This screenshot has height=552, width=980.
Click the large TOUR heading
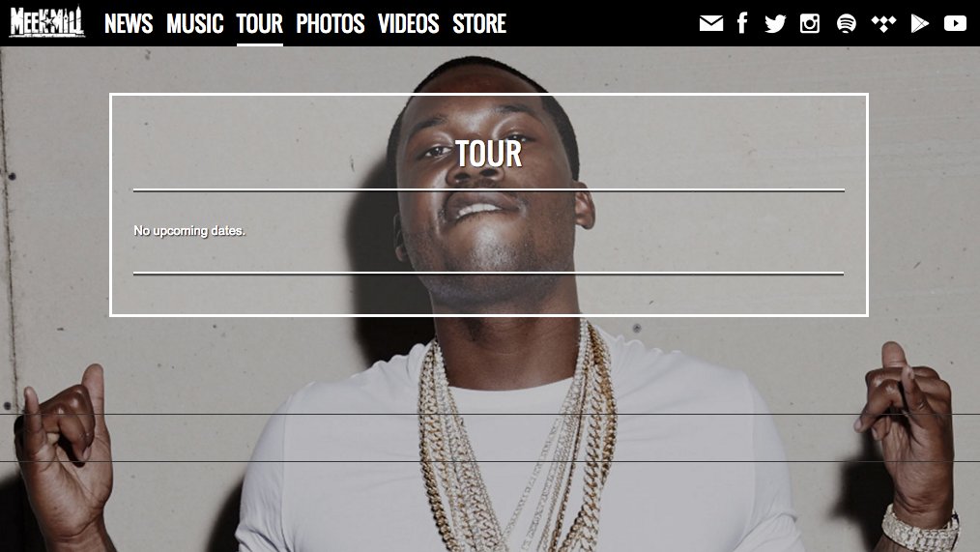tap(488, 154)
